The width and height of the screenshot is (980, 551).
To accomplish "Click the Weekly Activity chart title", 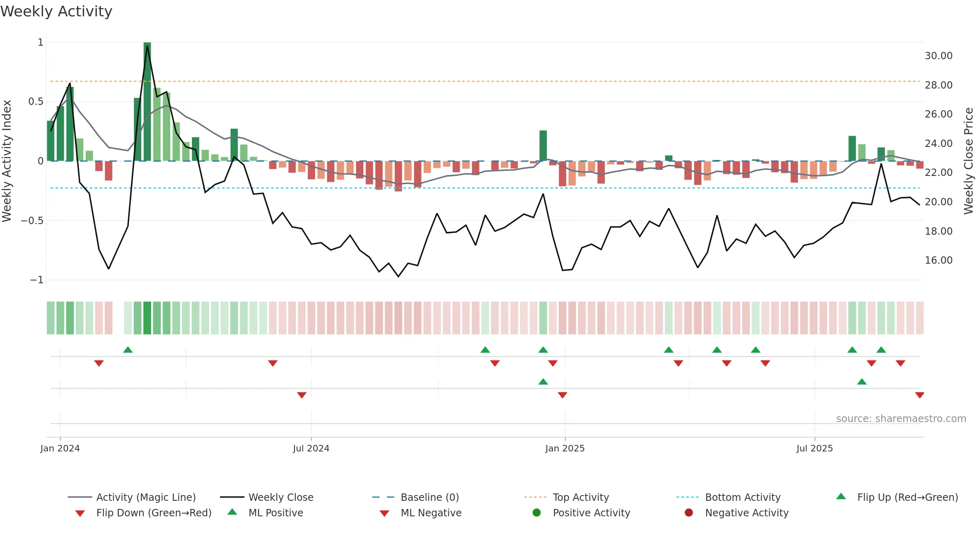I will [56, 11].
